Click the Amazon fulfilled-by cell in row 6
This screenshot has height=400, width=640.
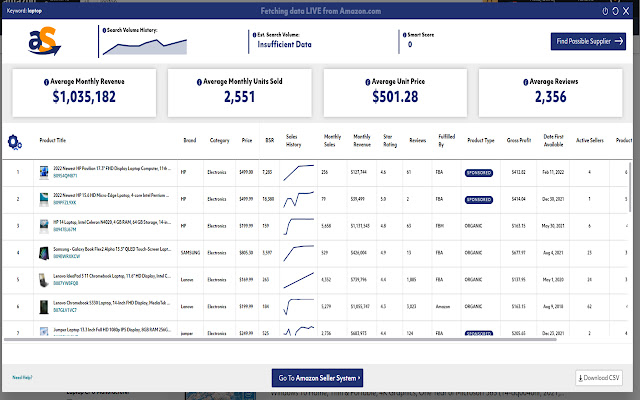[x=443, y=307]
